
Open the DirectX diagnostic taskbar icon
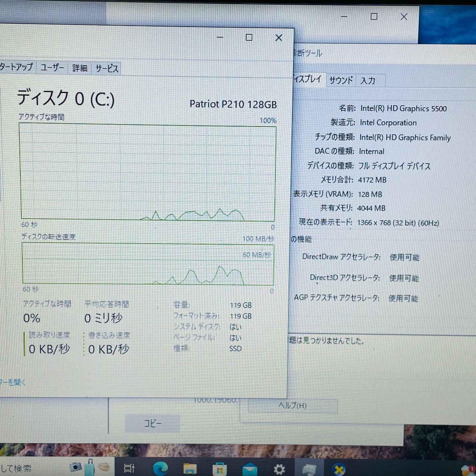tap(339, 470)
